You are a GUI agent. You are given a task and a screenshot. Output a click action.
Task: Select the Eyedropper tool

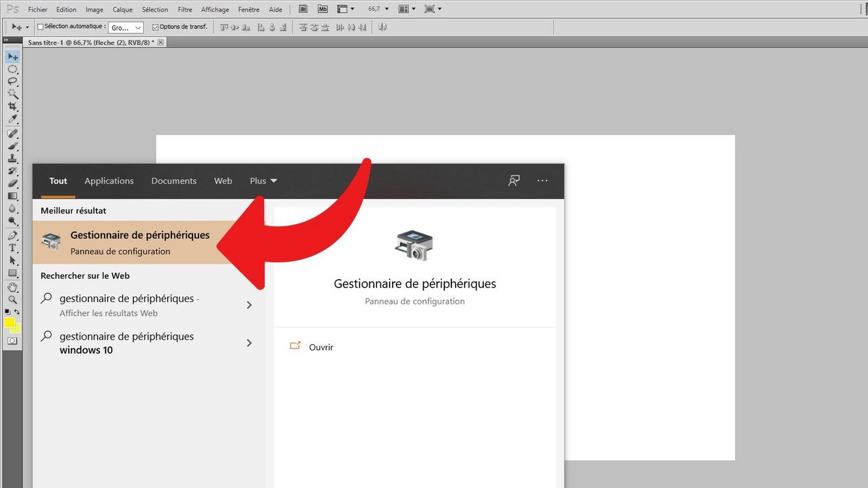[13, 119]
